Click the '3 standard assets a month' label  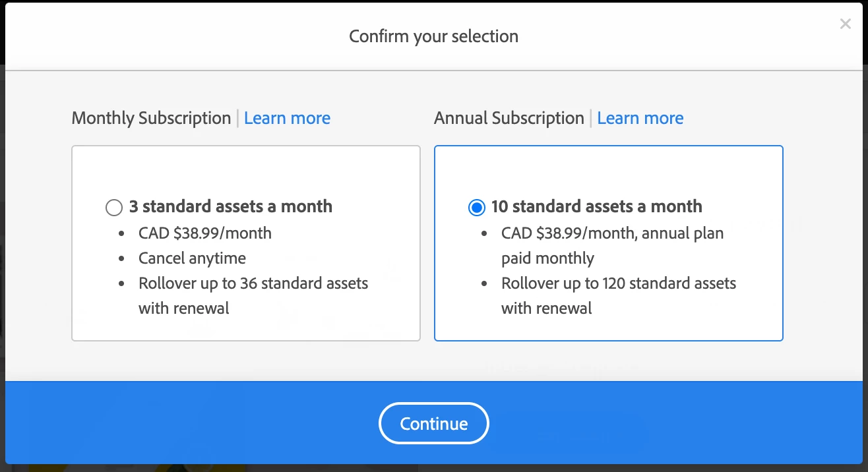click(x=231, y=206)
